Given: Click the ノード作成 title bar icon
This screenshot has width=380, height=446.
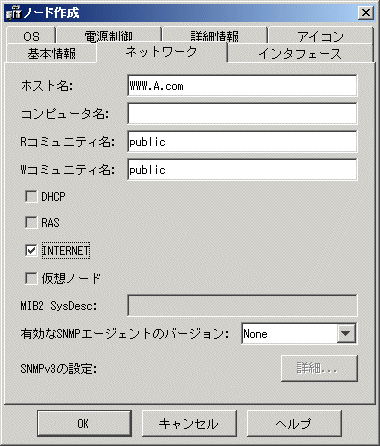Looking at the screenshot, I should [x=13, y=13].
